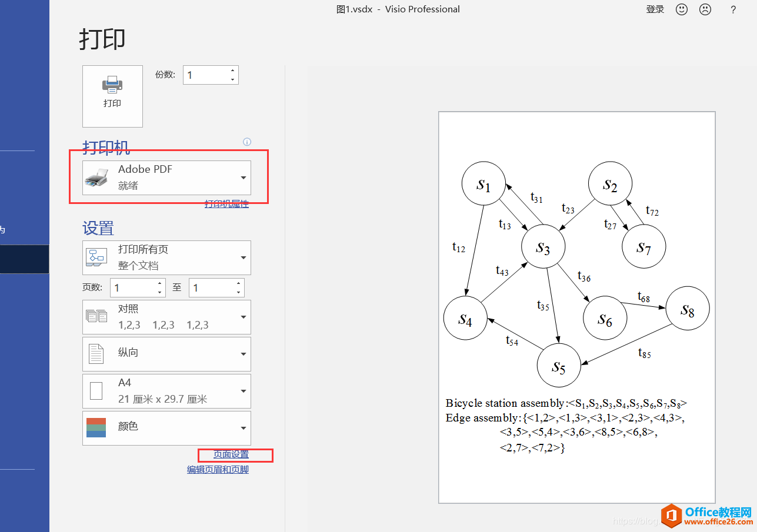
Task: Decrease the number of copies with down arrow
Action: (233, 79)
